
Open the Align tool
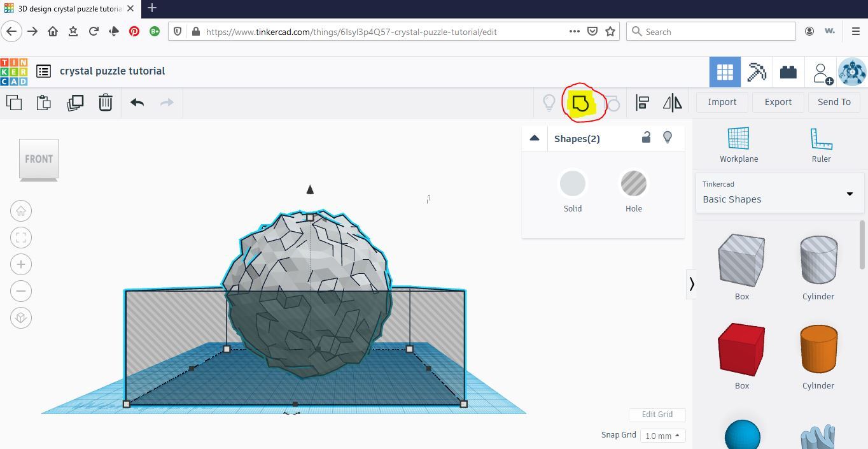(x=642, y=103)
